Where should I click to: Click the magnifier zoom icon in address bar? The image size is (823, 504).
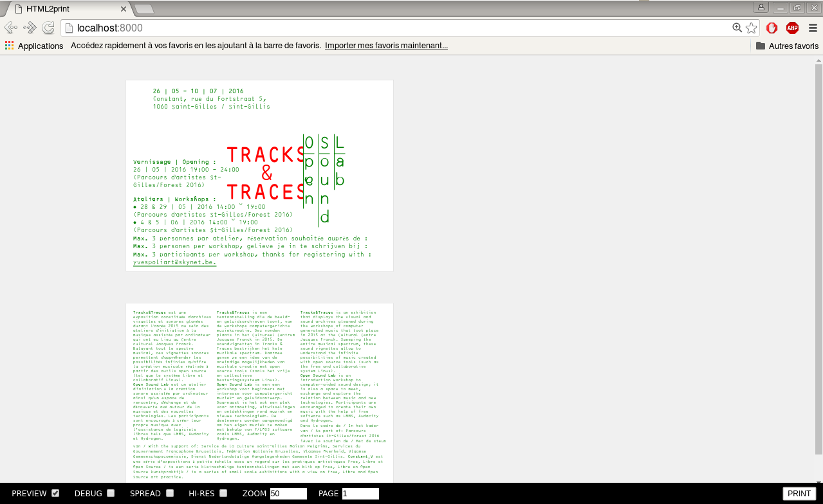point(737,28)
